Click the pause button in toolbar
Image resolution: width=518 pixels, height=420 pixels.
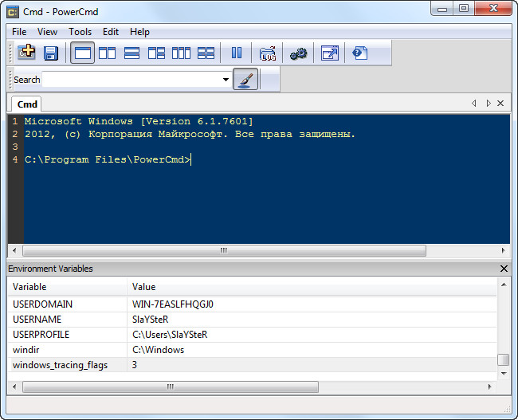click(237, 53)
